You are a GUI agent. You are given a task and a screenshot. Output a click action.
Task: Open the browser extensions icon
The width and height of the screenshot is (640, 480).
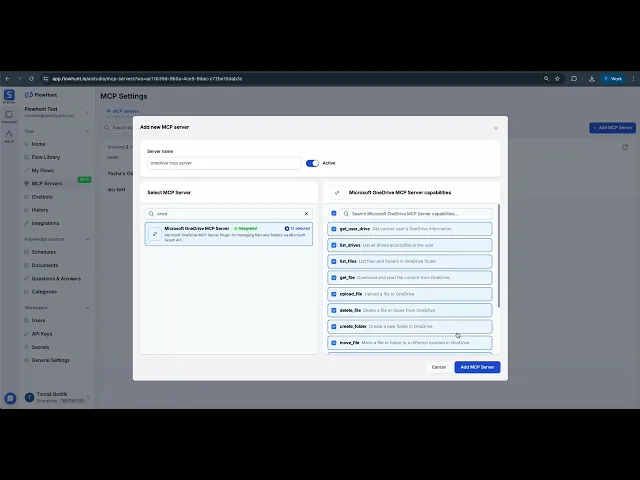coord(574,79)
